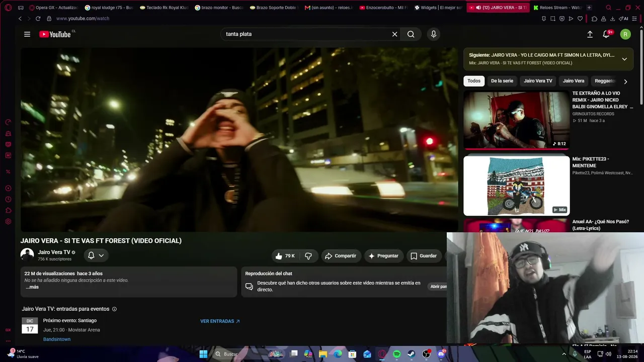Clear the search box text
Viewport: 644px width, 362px height.
395,34
